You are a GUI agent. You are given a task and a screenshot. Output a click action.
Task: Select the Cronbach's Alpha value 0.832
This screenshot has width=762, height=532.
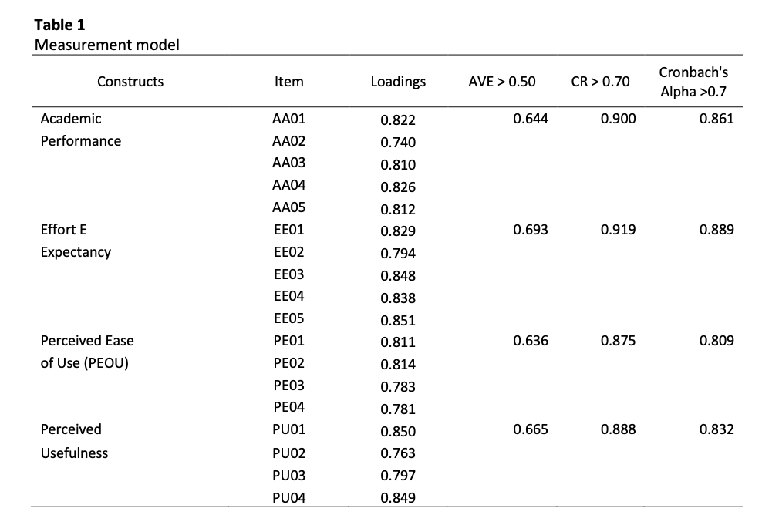coord(716,430)
